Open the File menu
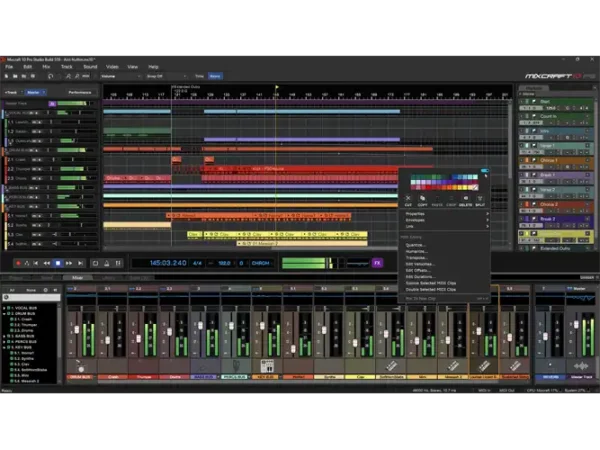 point(9,67)
